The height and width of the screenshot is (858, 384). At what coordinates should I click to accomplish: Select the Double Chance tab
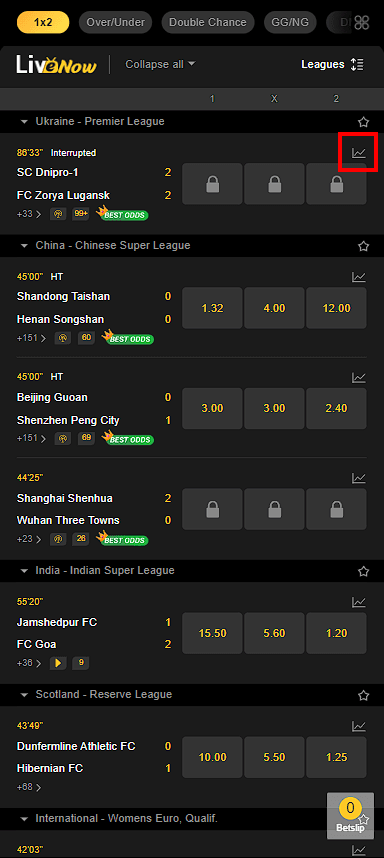pyautogui.click(x=208, y=22)
